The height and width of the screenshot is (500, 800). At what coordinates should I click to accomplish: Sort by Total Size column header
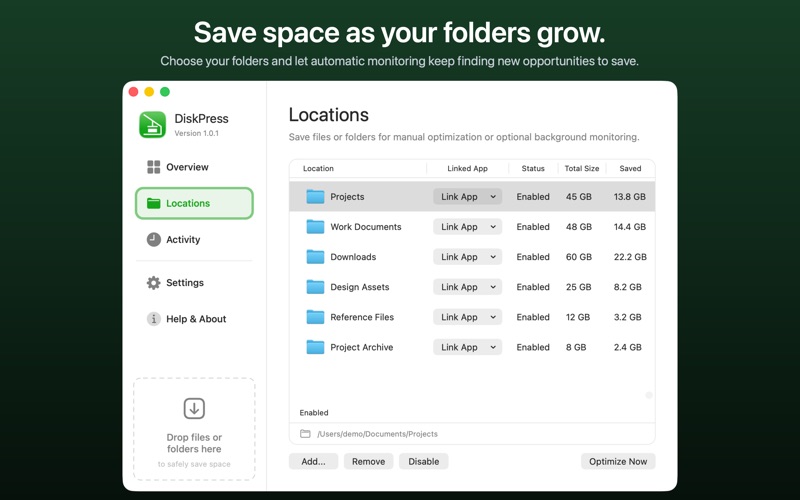[582, 168]
